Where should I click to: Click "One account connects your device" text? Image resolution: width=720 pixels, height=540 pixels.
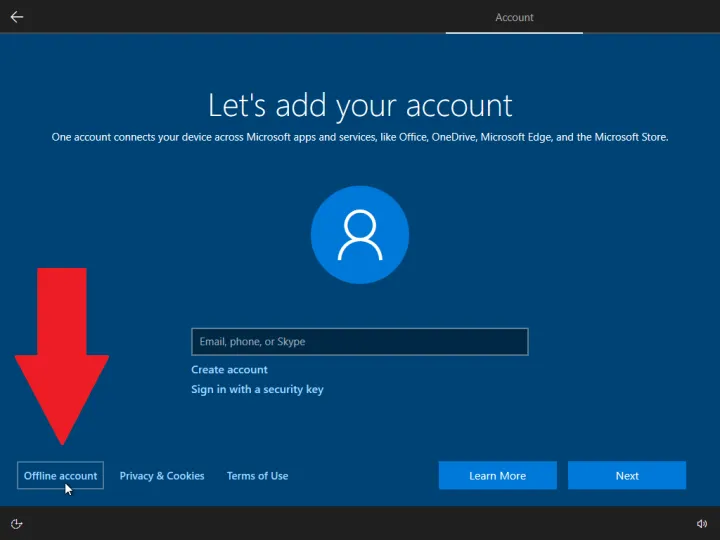120,137
